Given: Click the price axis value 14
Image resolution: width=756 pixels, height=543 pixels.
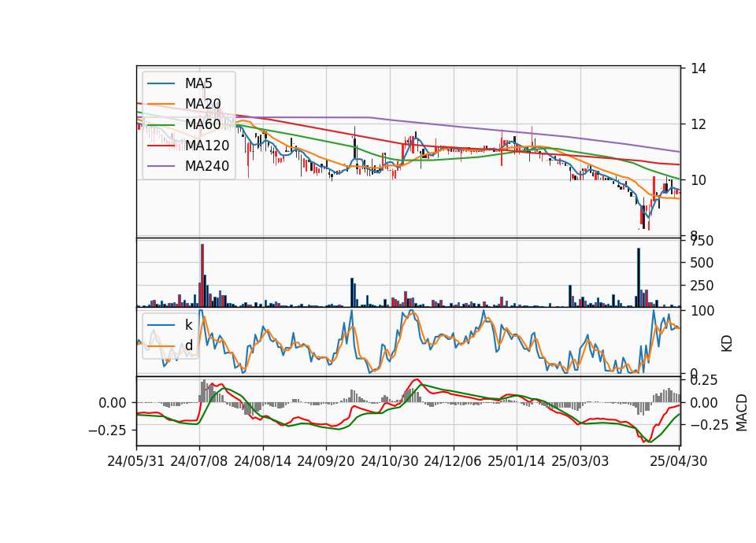Looking at the screenshot, I should (x=699, y=68).
